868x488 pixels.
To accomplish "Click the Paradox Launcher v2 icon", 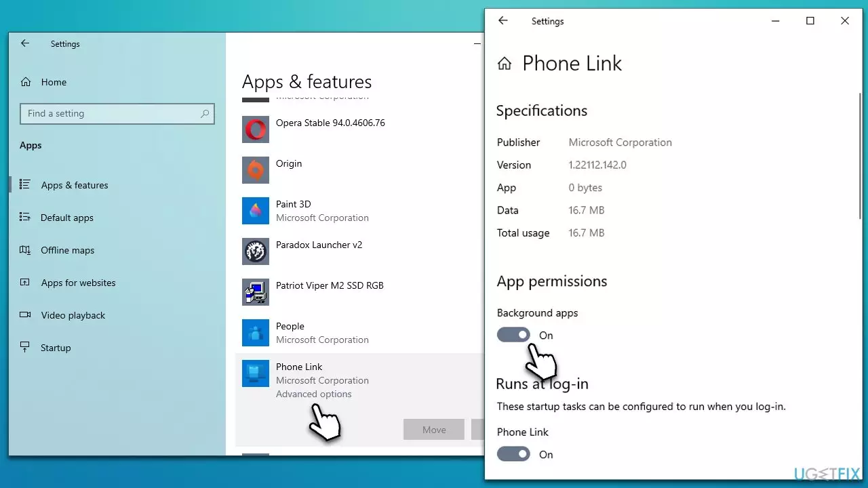I will (x=256, y=251).
